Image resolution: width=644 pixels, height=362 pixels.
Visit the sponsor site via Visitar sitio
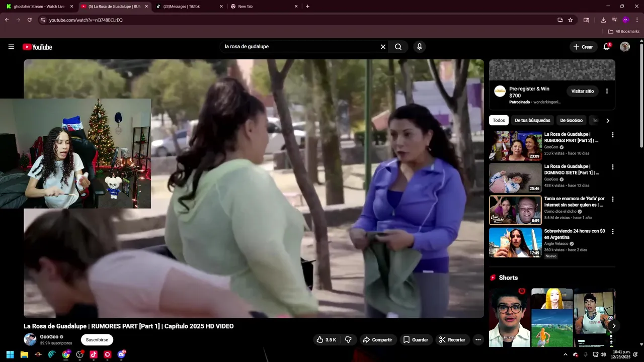pos(582,91)
